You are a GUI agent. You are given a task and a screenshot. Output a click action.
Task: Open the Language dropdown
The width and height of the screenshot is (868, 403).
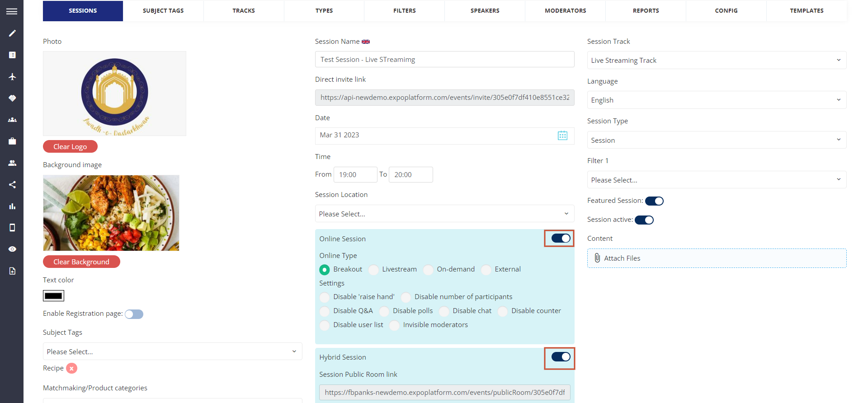coord(717,100)
